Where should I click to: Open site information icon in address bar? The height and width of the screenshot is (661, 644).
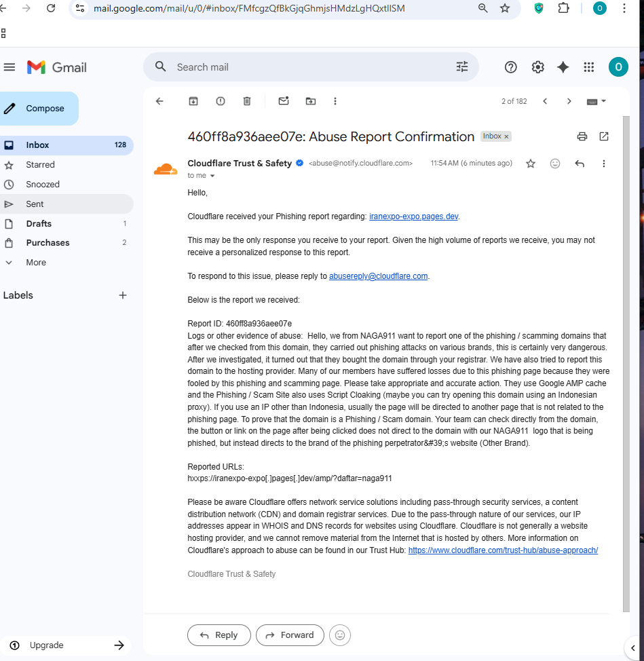point(80,8)
